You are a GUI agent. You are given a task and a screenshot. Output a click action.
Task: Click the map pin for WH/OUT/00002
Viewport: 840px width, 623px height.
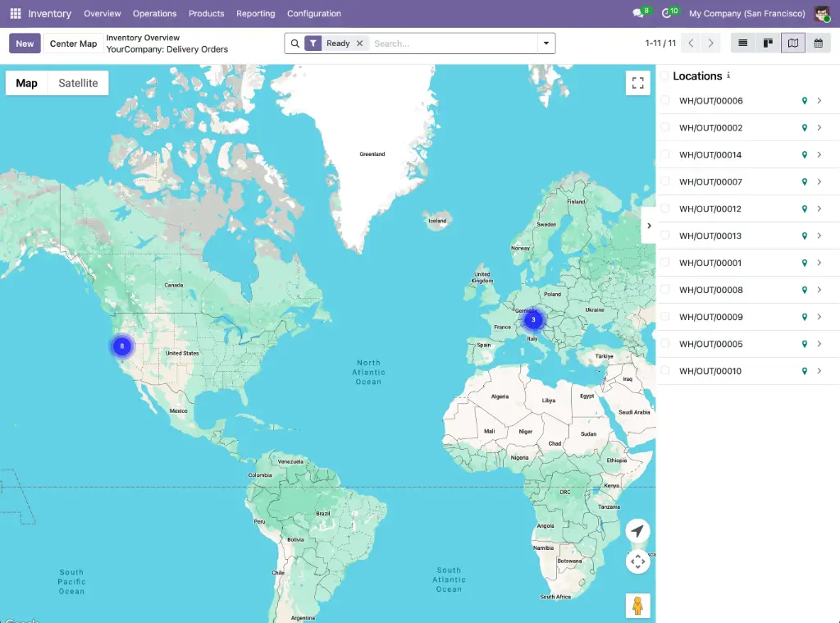(x=804, y=127)
